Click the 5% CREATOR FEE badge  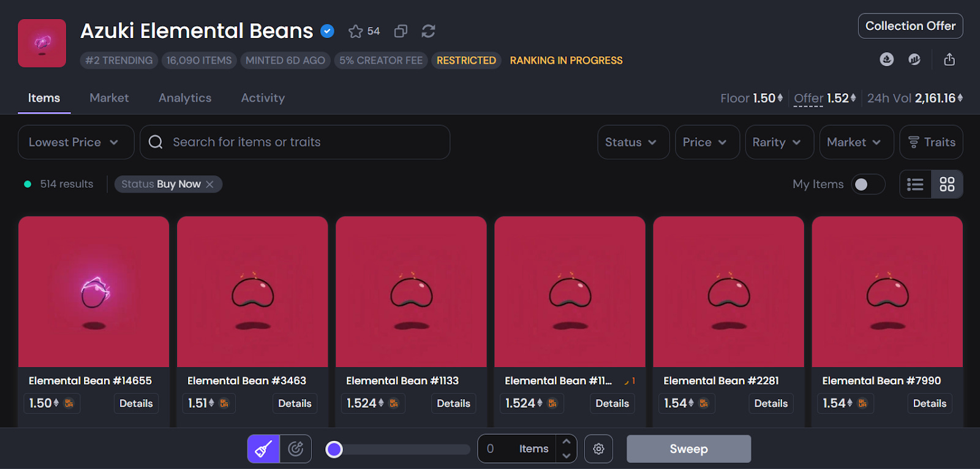381,61
